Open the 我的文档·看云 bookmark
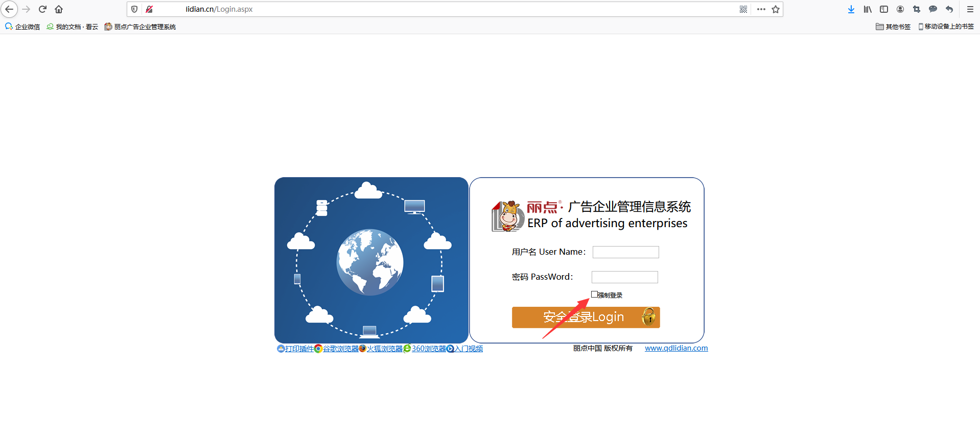 click(x=72, y=27)
